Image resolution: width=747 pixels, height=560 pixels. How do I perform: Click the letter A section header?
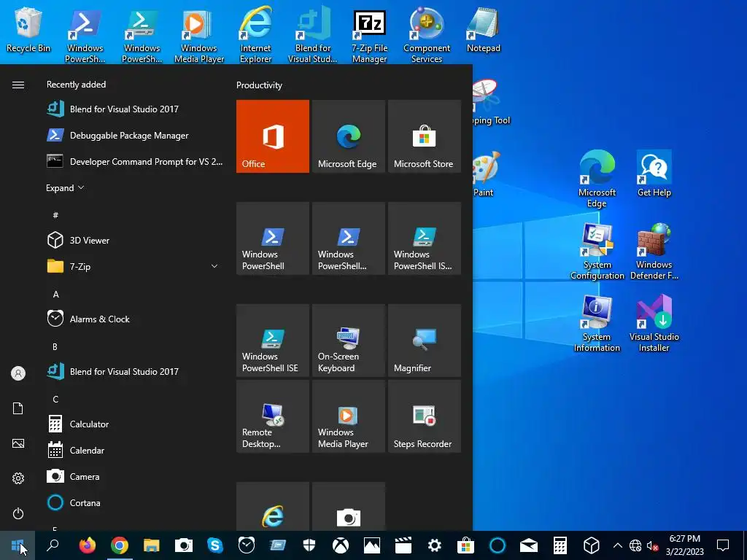tap(55, 295)
